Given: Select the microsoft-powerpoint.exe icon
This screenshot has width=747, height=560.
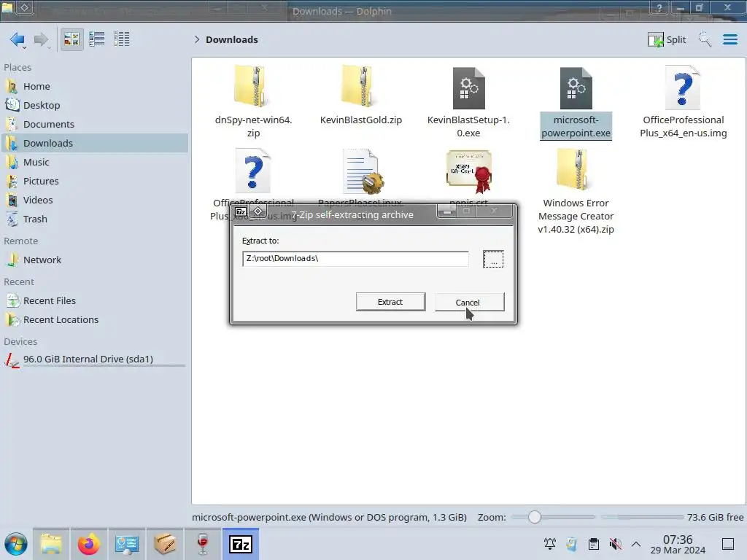Looking at the screenshot, I should pyautogui.click(x=576, y=88).
